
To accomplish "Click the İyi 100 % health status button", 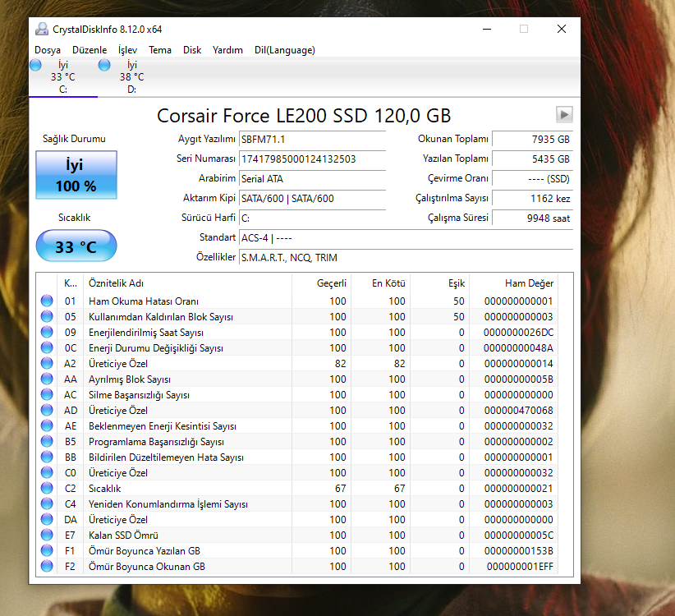I will point(76,175).
